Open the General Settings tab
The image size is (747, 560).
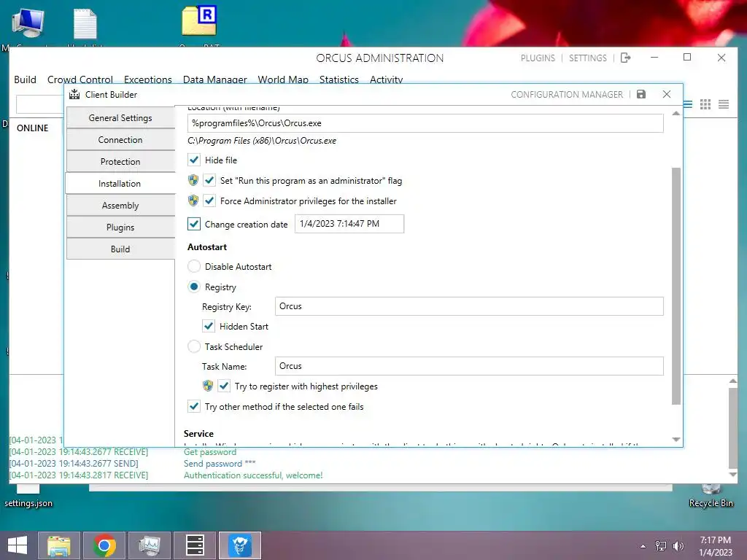coord(120,117)
